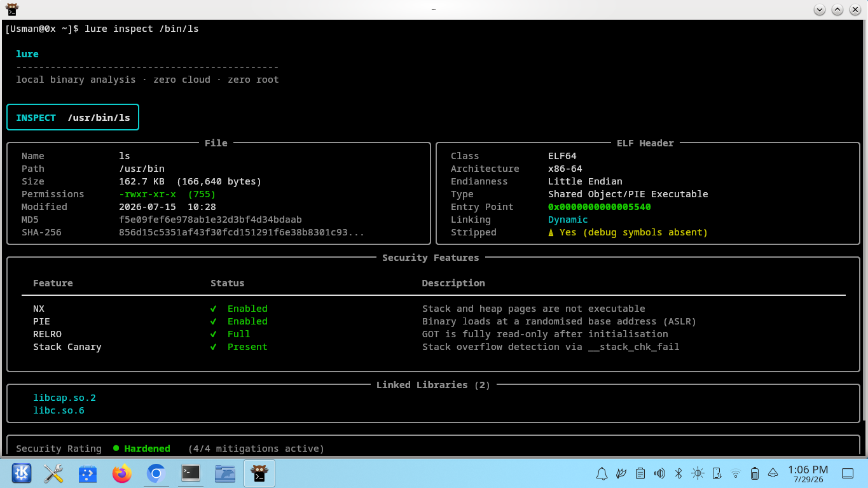Close the terminal window

click(856, 10)
